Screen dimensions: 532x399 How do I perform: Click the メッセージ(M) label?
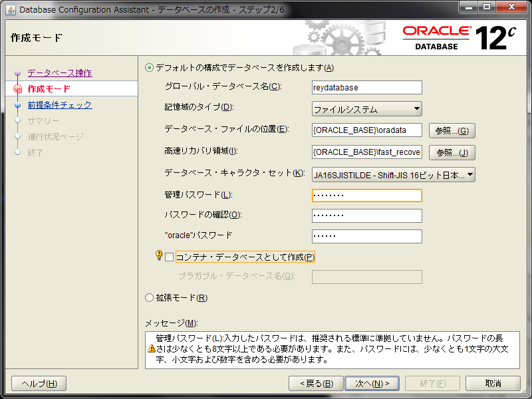[x=172, y=323]
